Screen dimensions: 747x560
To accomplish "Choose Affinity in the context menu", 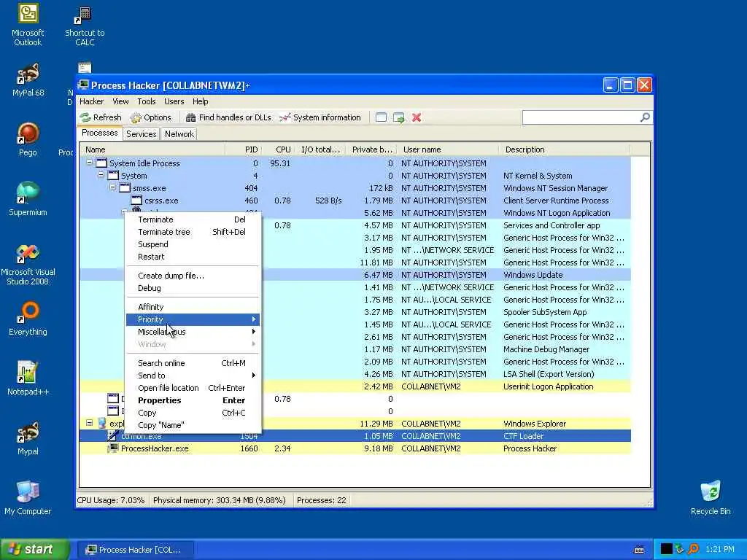I will pos(193,307).
